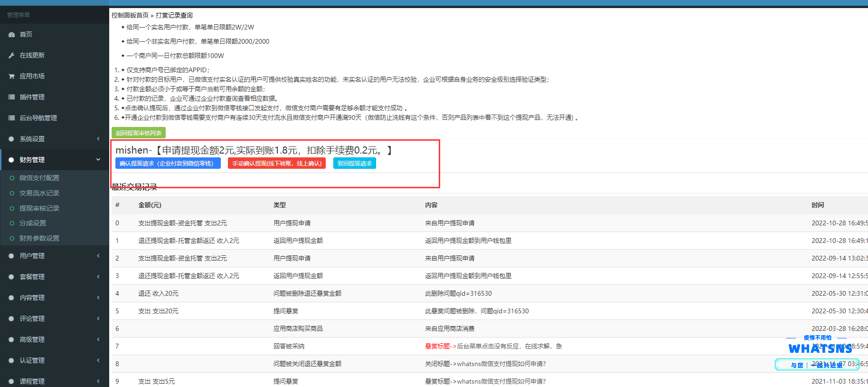Click the 类型 column header
868x387 pixels.
point(280,205)
